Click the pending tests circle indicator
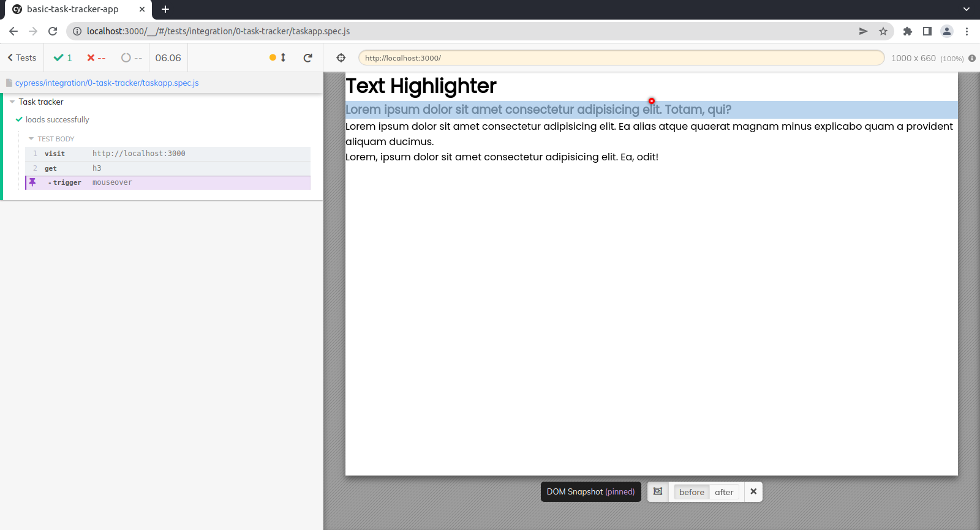The width and height of the screenshot is (980, 530). (x=132, y=58)
